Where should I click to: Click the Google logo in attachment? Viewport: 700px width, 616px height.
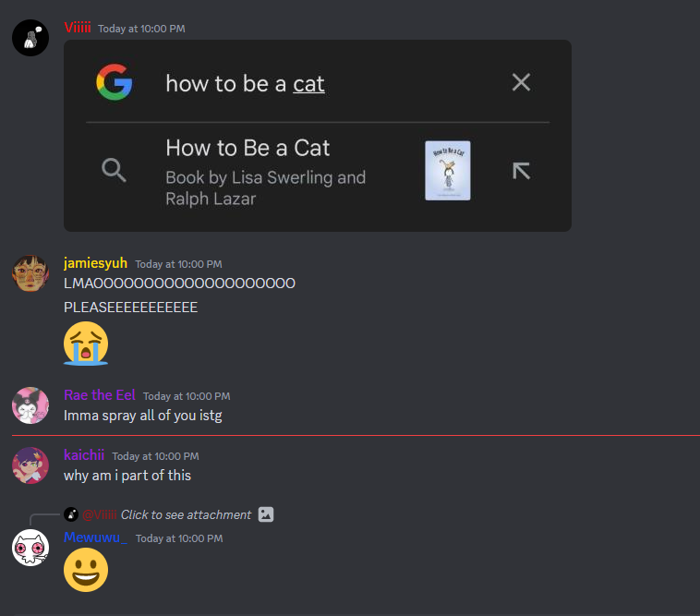pyautogui.click(x=115, y=82)
